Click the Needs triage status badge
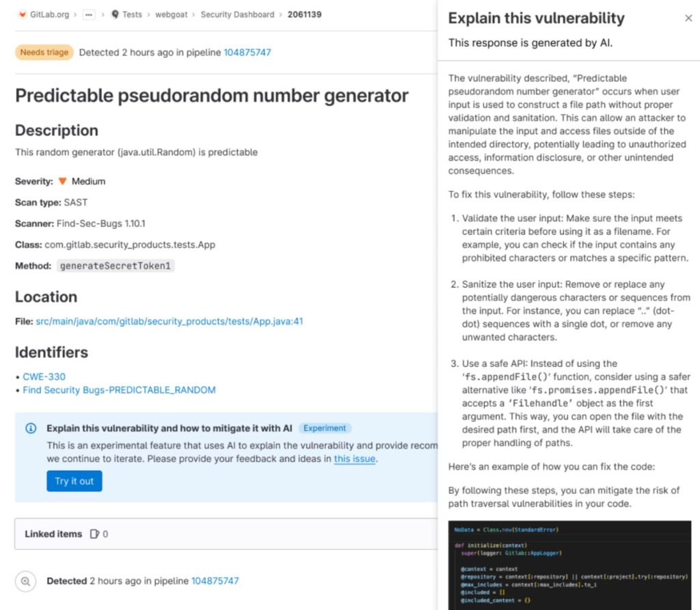 point(44,52)
